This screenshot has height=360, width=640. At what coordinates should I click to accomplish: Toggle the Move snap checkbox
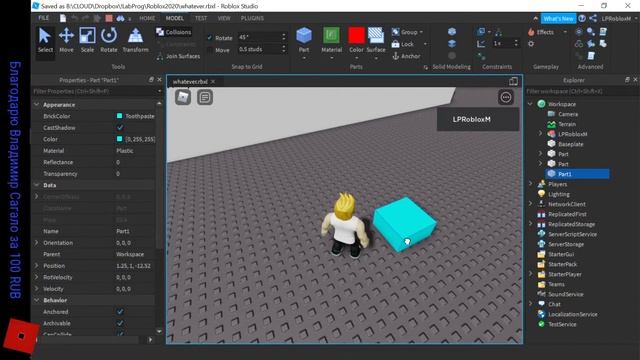(x=210, y=50)
